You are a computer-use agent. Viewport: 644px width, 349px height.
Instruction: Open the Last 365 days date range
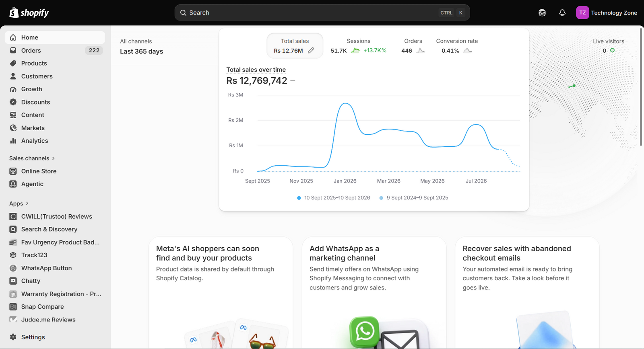click(142, 51)
